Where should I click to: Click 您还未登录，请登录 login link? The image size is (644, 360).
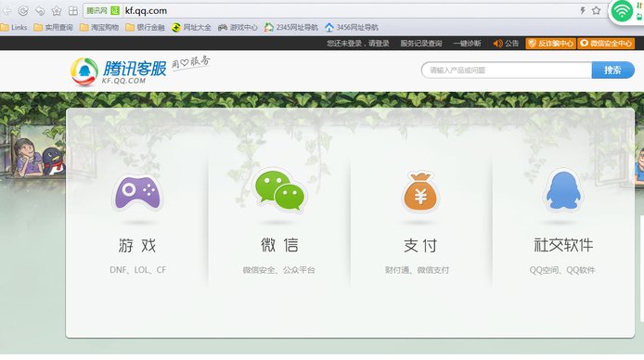(358, 44)
